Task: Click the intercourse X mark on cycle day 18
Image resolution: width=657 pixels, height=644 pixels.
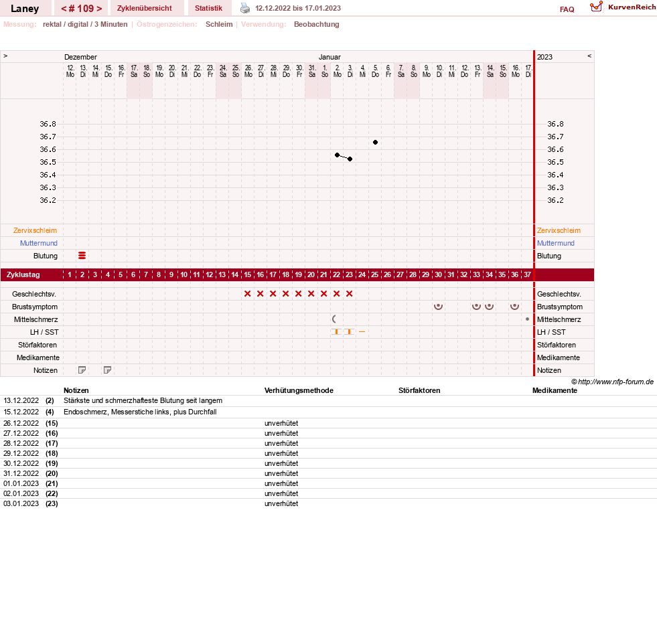Action: click(285, 294)
